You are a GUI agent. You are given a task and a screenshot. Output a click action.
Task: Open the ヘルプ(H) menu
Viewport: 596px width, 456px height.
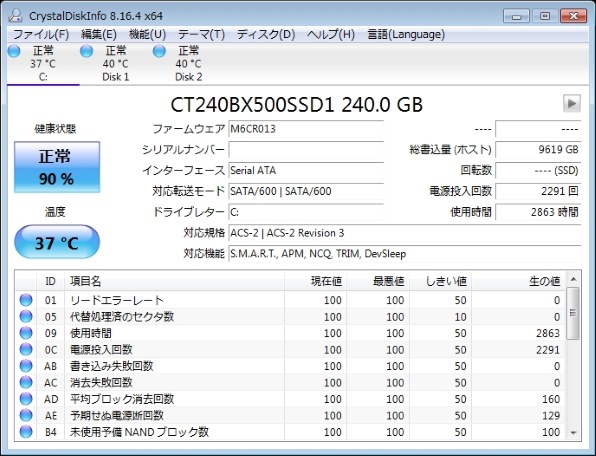coord(331,35)
